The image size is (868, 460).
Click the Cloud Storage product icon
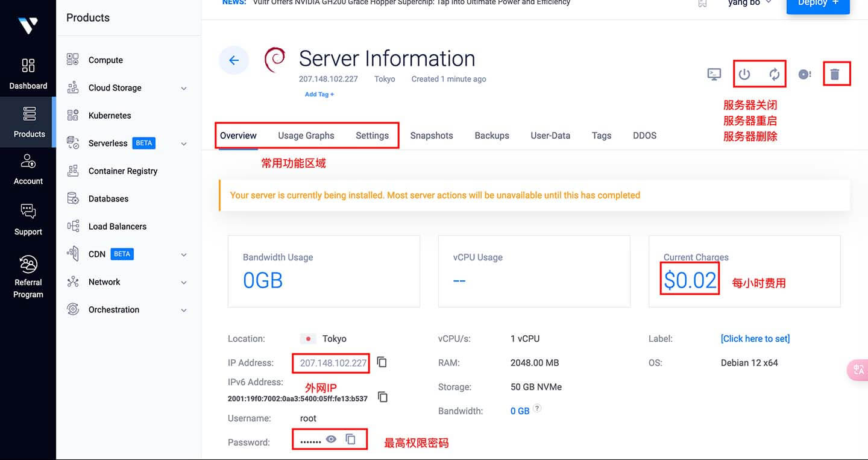pos(73,87)
